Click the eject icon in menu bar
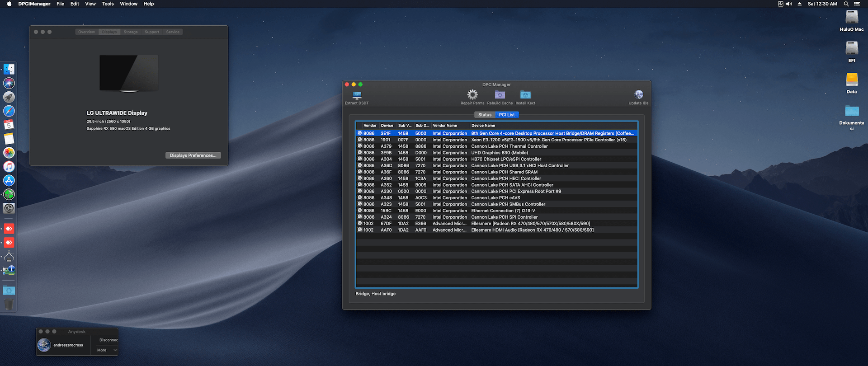This screenshot has width=868, height=366. (799, 4)
